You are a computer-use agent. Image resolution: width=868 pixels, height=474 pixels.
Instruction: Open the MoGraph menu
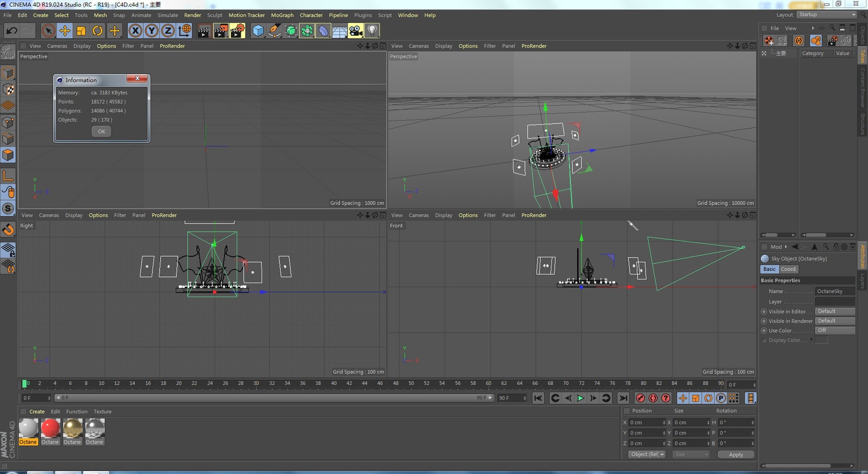[x=282, y=15]
